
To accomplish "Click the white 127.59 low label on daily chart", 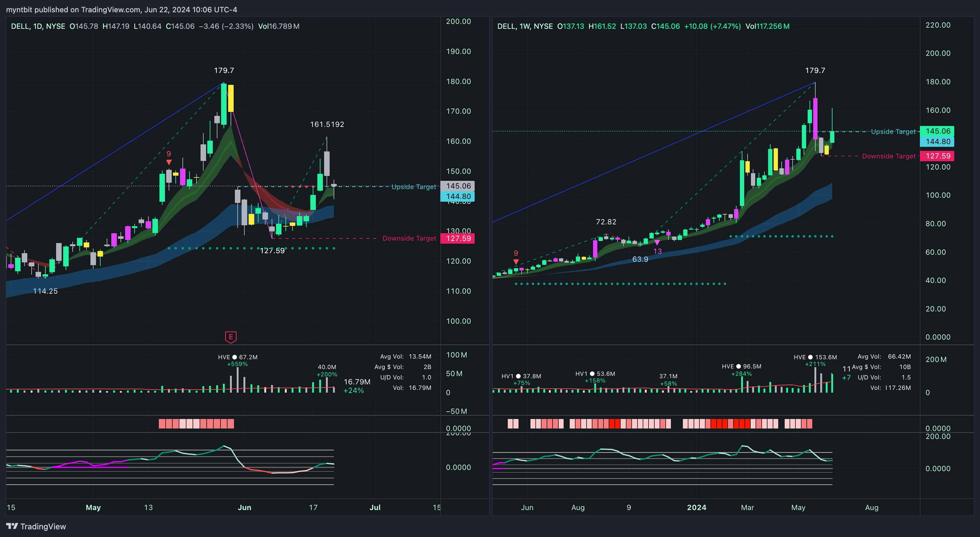I will pos(272,251).
